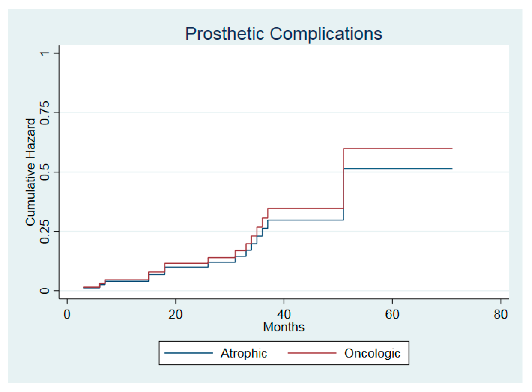532x392 pixels.
Task: Select the y-axis tick label 0.5
Action: pyautogui.click(x=45, y=172)
